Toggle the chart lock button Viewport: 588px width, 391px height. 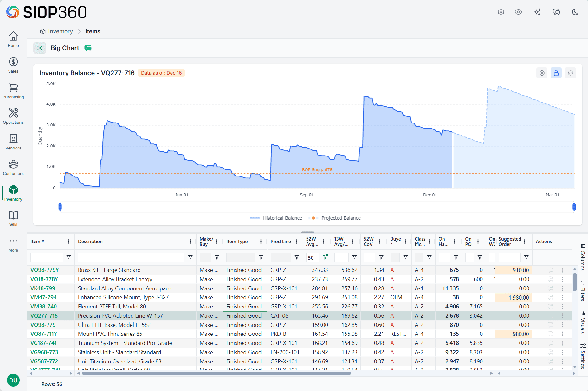pos(556,73)
